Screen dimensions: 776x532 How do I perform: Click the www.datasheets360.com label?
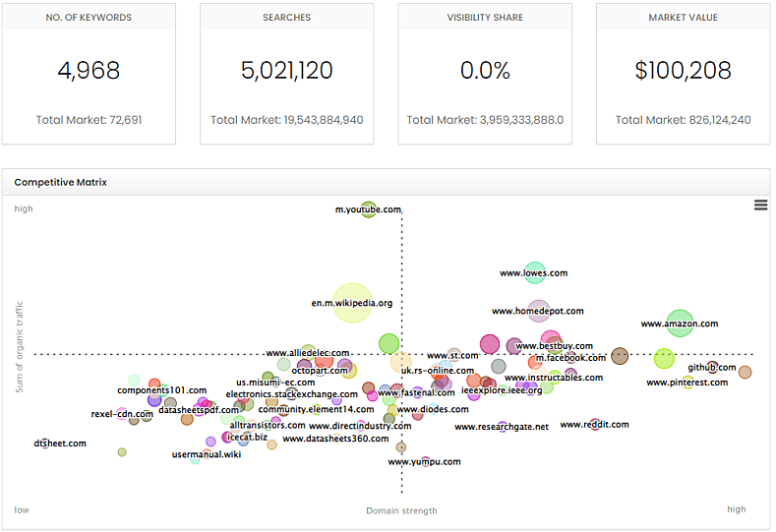[335, 439]
